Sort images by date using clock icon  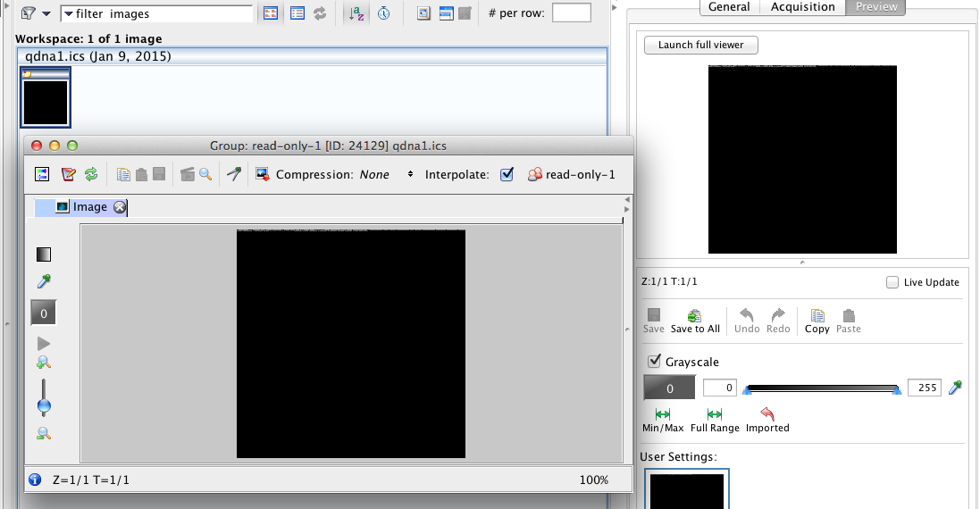(383, 13)
